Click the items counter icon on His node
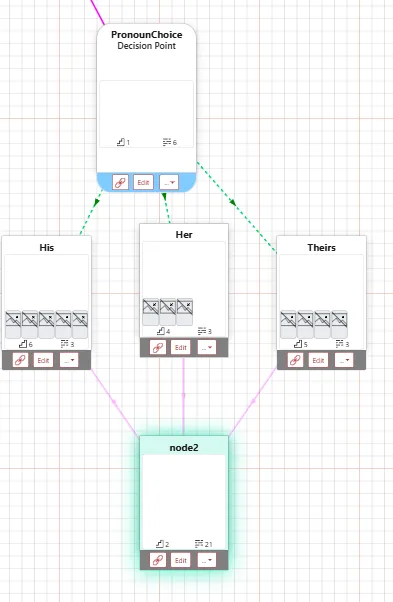Image resolution: width=393 pixels, height=602 pixels. [x=64, y=344]
